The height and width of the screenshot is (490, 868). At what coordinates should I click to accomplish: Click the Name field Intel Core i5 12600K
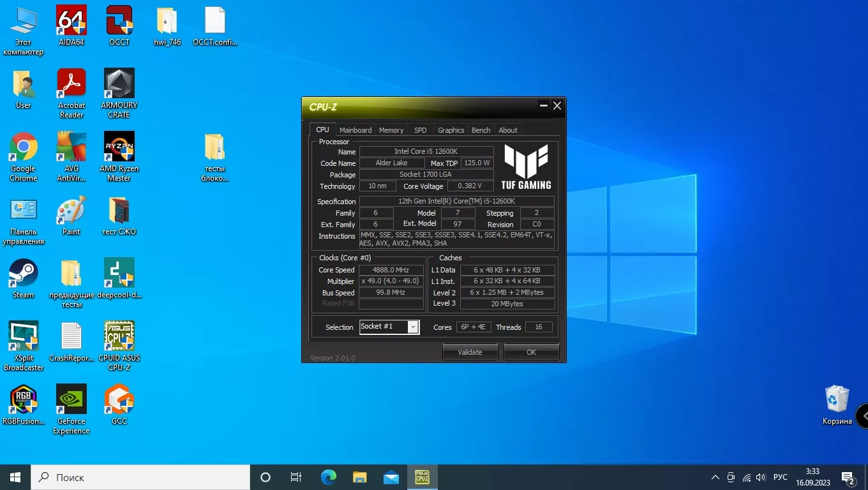click(x=426, y=152)
